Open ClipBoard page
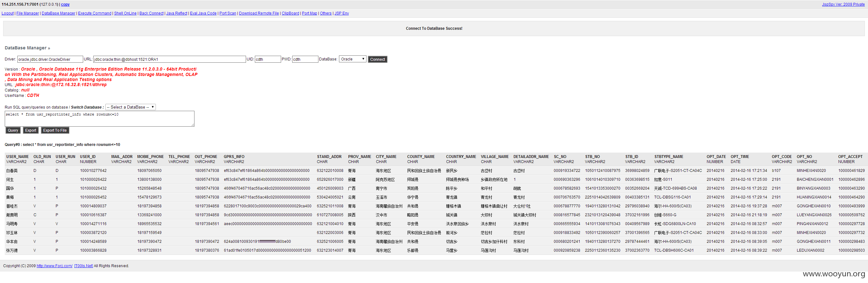Viewport: 868px width, 283px height. click(x=291, y=13)
